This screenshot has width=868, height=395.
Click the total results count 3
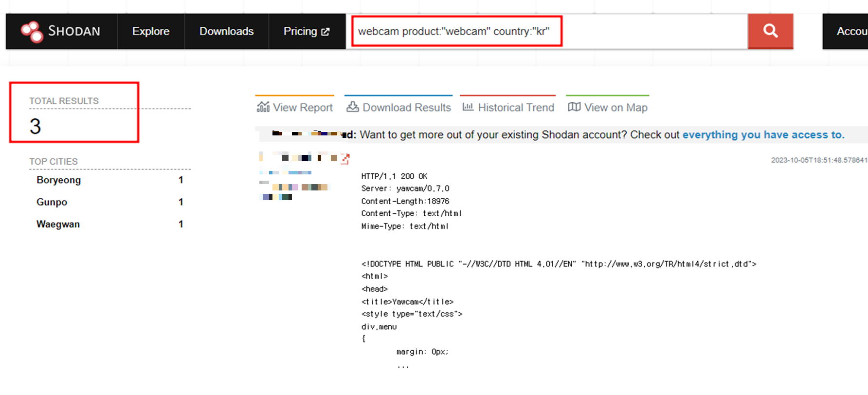point(35,127)
